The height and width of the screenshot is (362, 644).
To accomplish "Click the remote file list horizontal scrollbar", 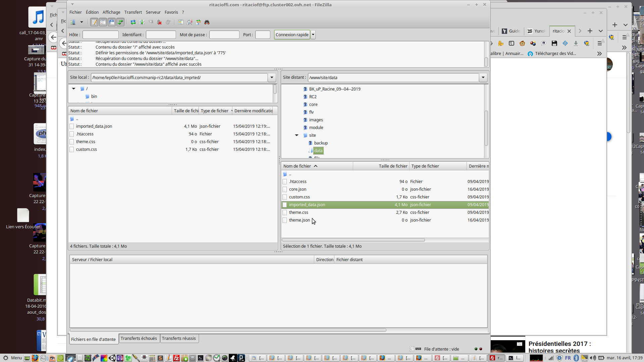I will tap(353, 240).
